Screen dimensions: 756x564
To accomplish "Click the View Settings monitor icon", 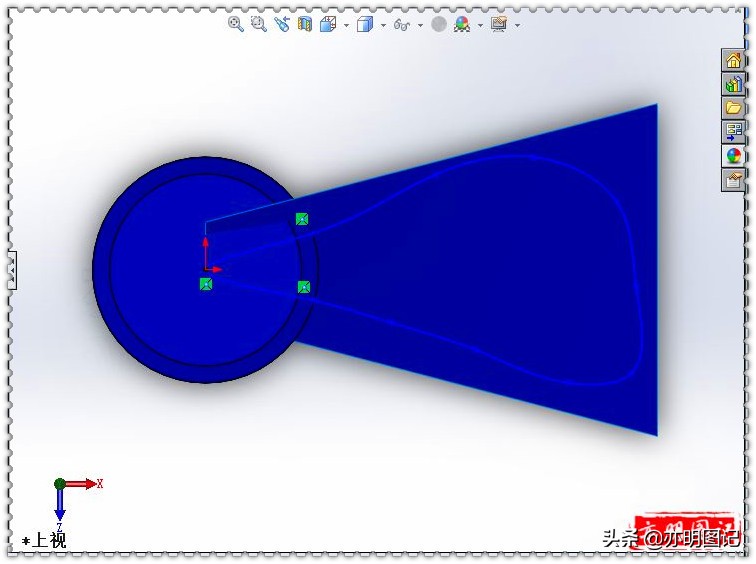I will pos(499,24).
